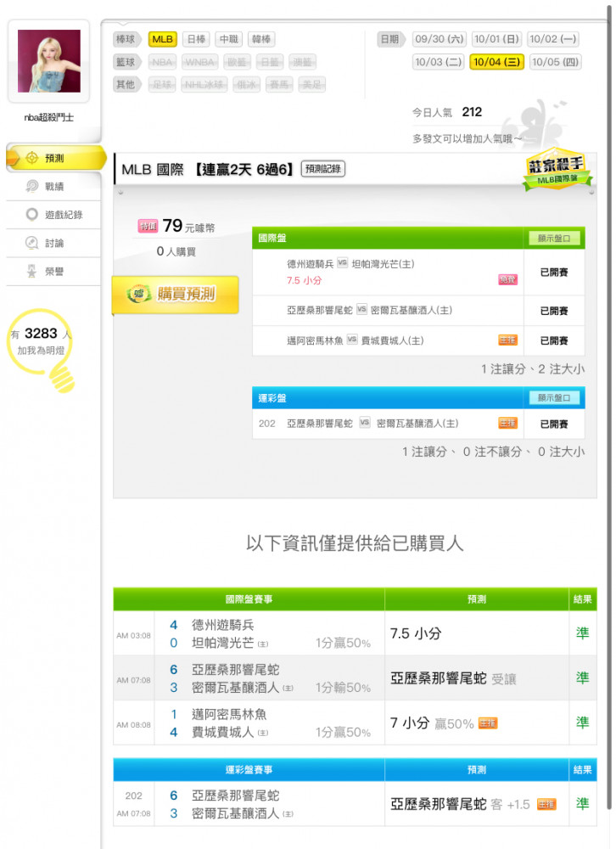Screen dimensions: 616x849
Task: Click 亞歷桑那響尾蛇 vs 密爾瓦基釀酒人 in 國際盤
Action: point(369,310)
